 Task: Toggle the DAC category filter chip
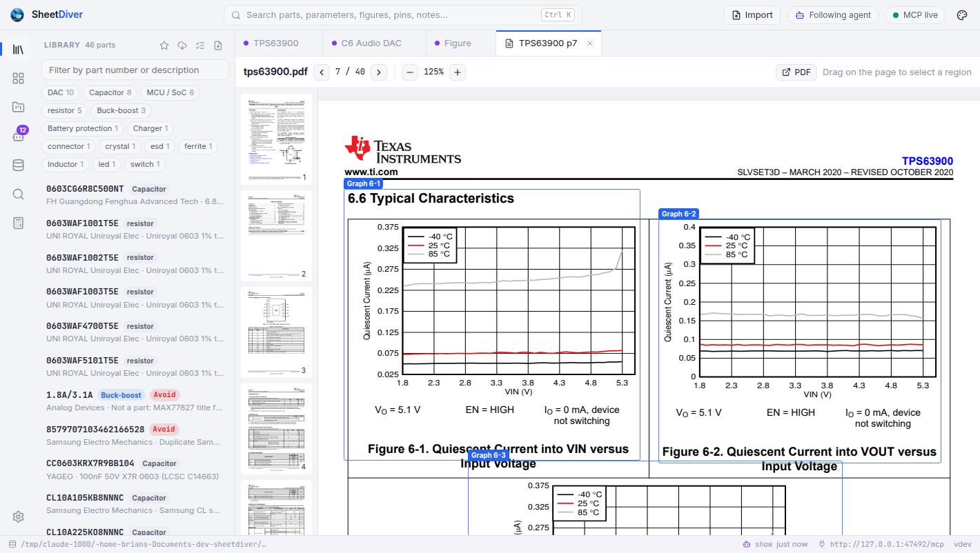61,92
